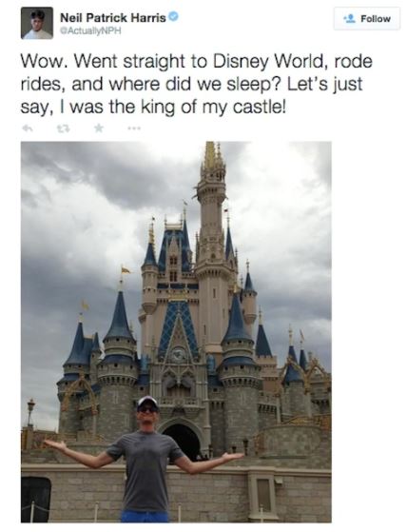Open the Neil Patrick Harris display name link

[113, 18]
